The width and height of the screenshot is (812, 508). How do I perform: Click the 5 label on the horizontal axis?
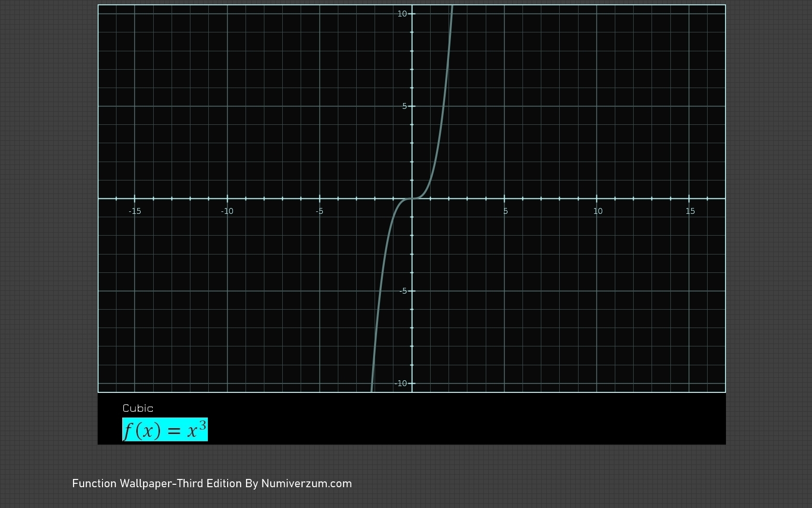click(x=506, y=211)
